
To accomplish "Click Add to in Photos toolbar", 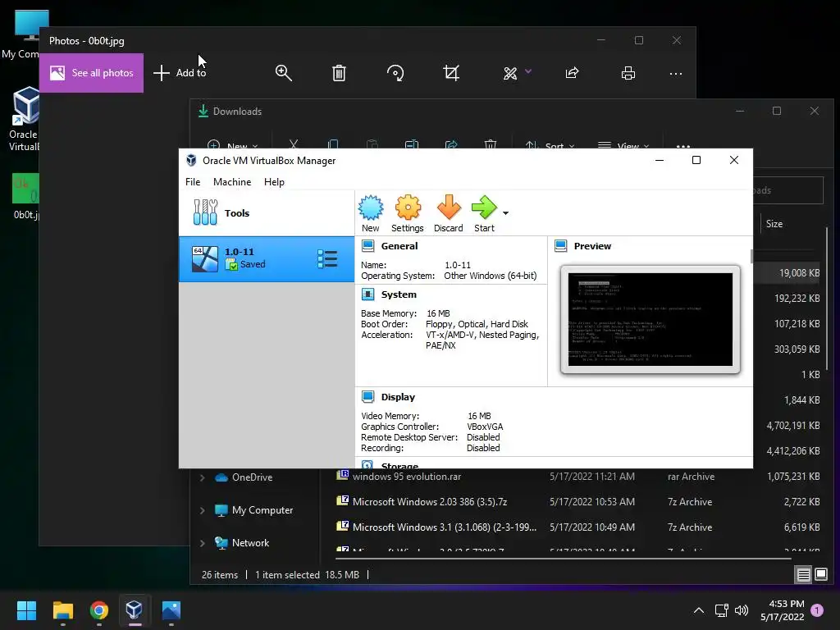I will [x=180, y=73].
